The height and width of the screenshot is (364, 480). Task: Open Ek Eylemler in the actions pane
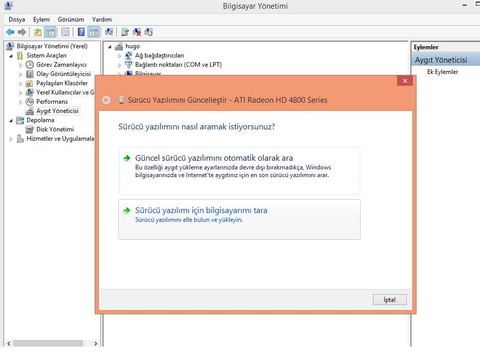tap(442, 72)
